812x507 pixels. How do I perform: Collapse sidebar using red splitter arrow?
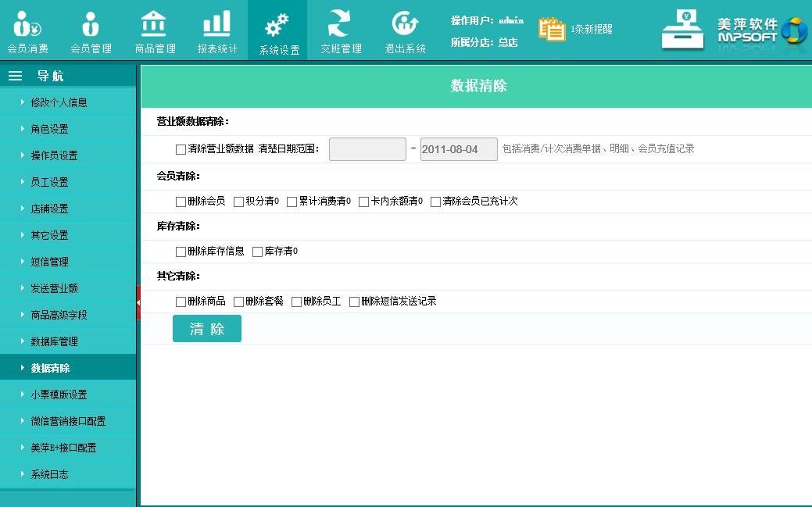pyautogui.click(x=138, y=302)
